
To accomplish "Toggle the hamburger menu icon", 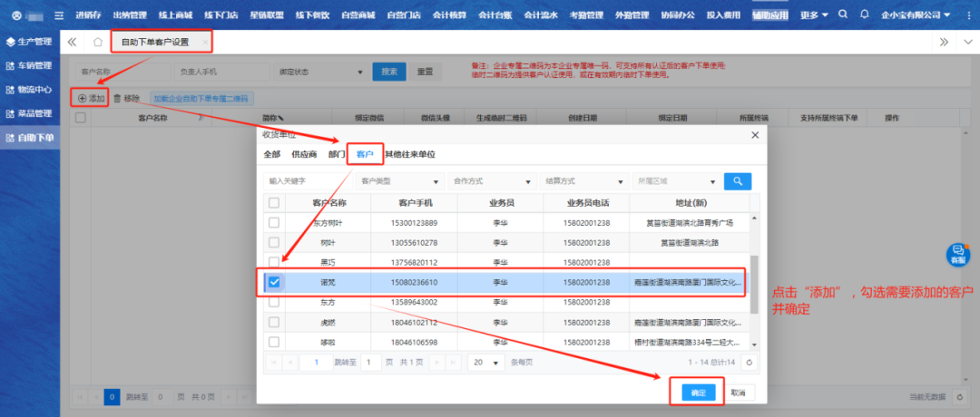I will click(60, 15).
